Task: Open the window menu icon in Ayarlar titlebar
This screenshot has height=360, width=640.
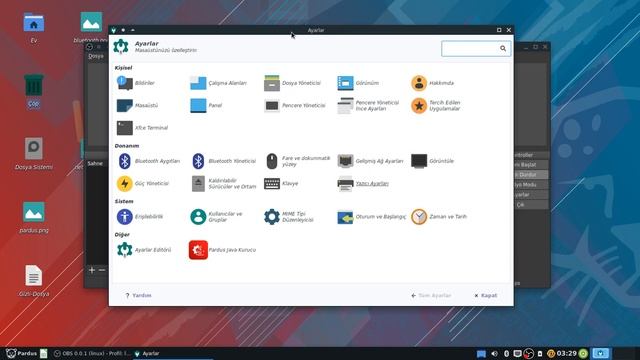Action: click(x=113, y=30)
